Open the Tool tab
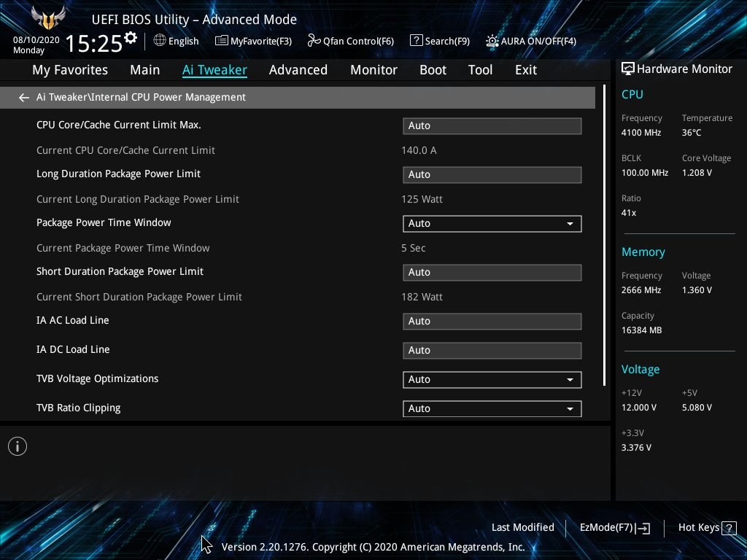Viewport: 747px width, 560px height. tap(480, 70)
